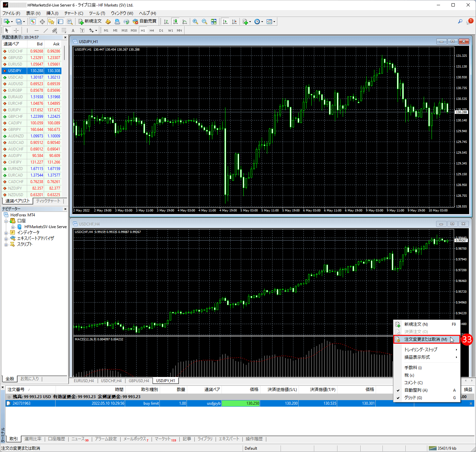Click the zoom out magnifier icon
476x452 pixels.
tap(205, 22)
